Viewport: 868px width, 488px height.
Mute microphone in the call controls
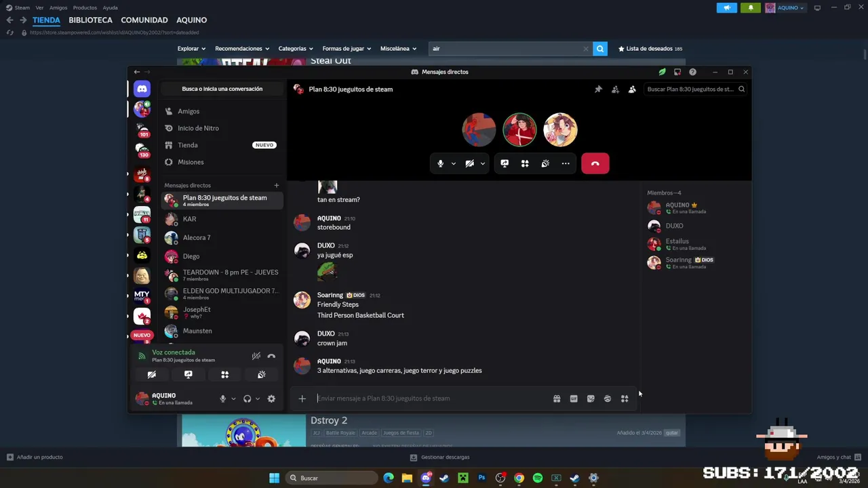pos(440,163)
